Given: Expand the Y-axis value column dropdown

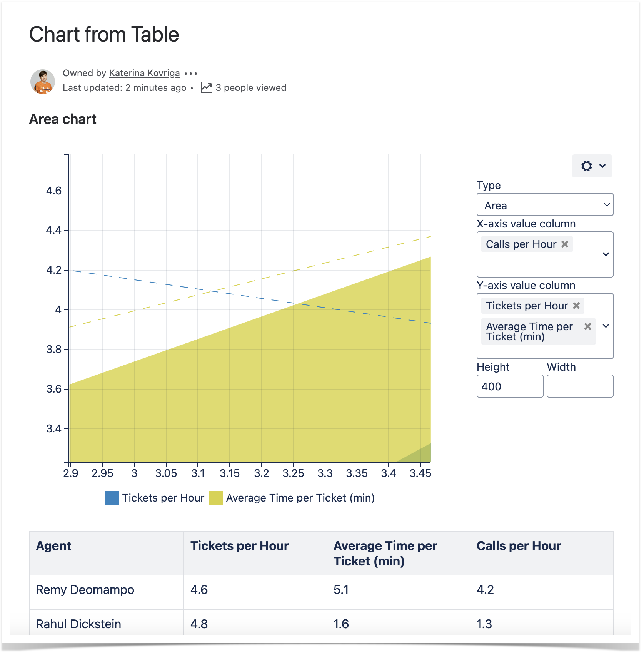Looking at the screenshot, I should click(x=606, y=326).
